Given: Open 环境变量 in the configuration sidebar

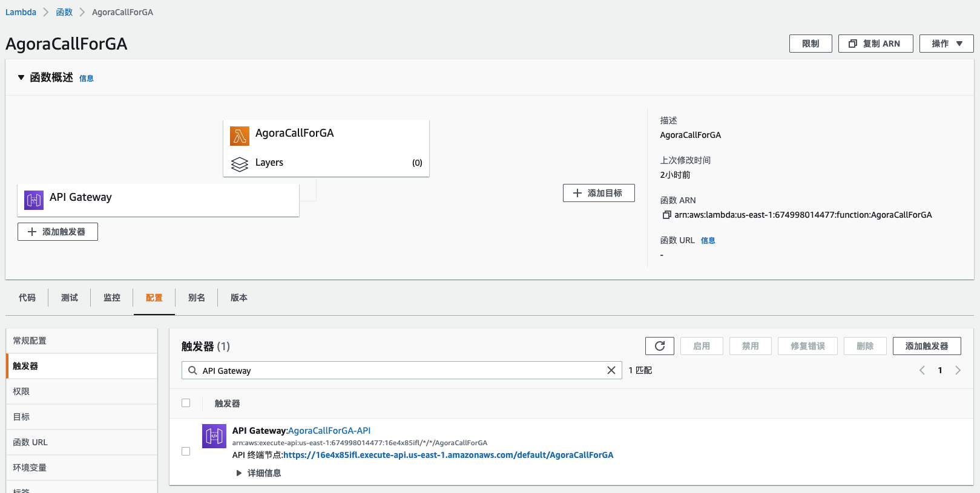Looking at the screenshot, I should (82, 468).
